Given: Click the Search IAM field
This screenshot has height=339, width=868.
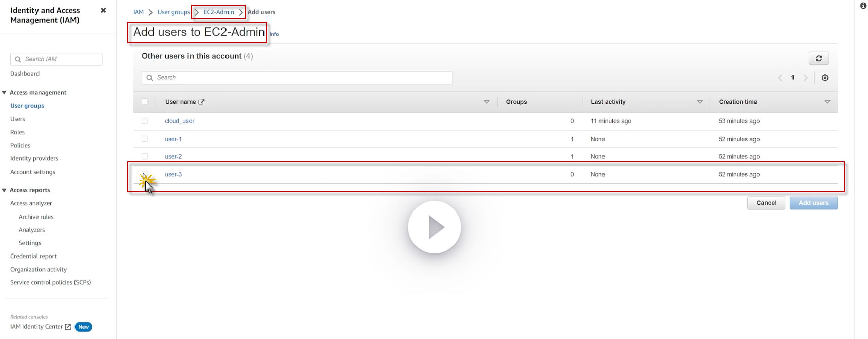Looking at the screenshot, I should pos(56,59).
